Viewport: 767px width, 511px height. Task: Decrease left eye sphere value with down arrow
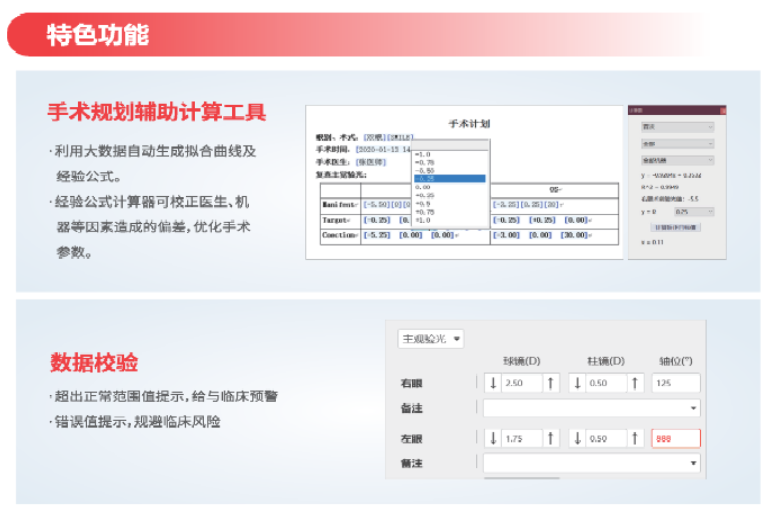click(493, 438)
